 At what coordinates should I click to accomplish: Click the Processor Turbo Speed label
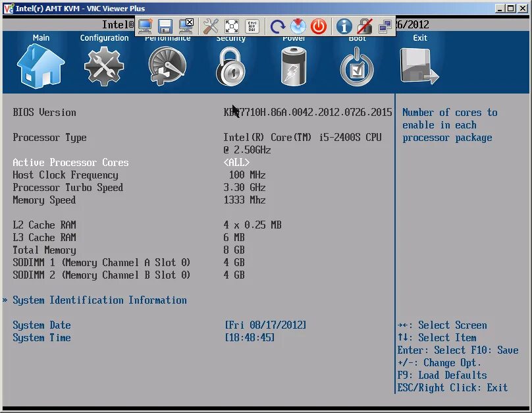[x=68, y=187]
